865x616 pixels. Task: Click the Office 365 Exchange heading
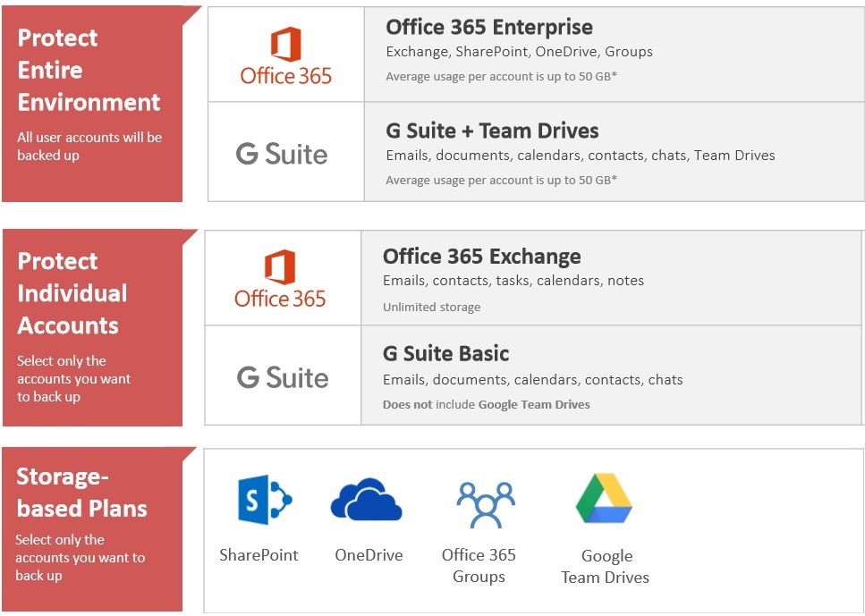[x=481, y=257]
